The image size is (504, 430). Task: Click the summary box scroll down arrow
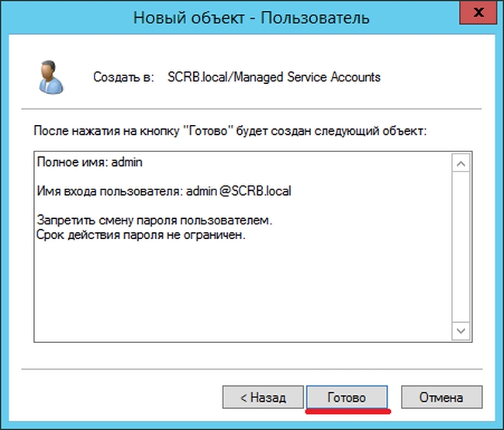[461, 331]
